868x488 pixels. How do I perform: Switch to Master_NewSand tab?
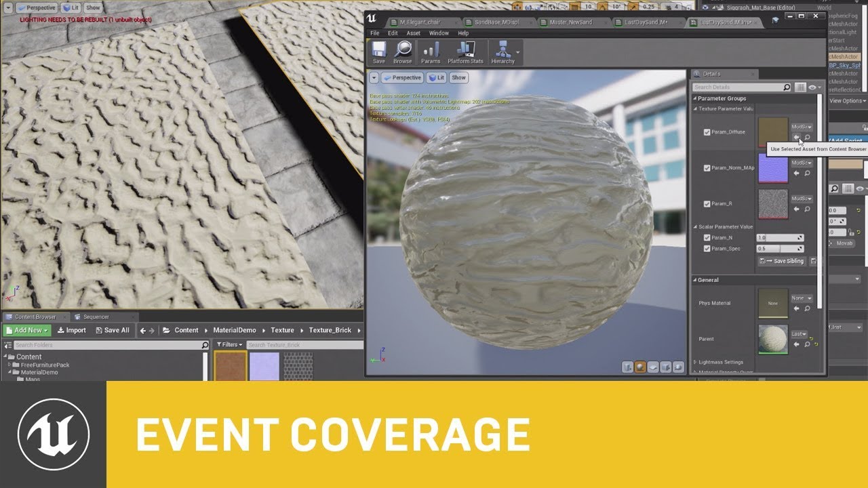570,22
